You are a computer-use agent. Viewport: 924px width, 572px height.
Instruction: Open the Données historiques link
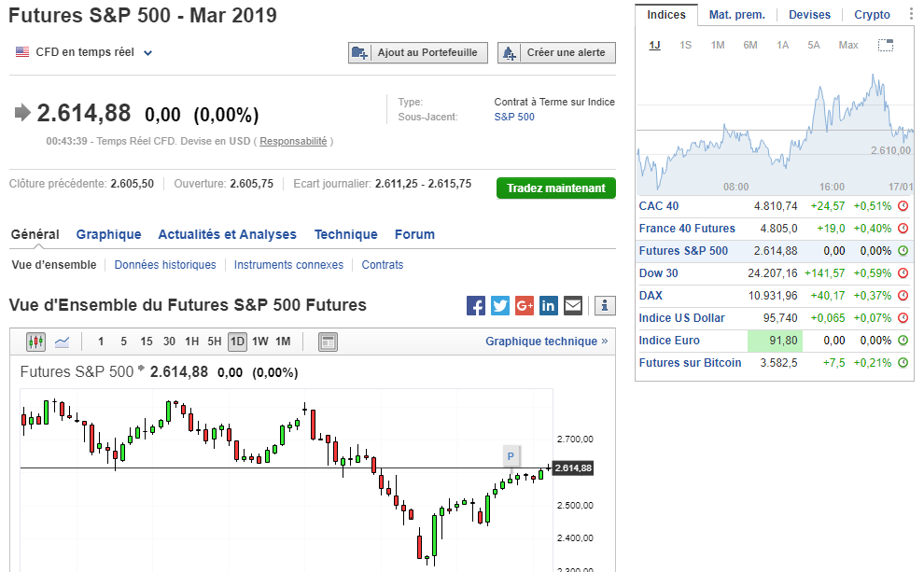click(x=165, y=265)
